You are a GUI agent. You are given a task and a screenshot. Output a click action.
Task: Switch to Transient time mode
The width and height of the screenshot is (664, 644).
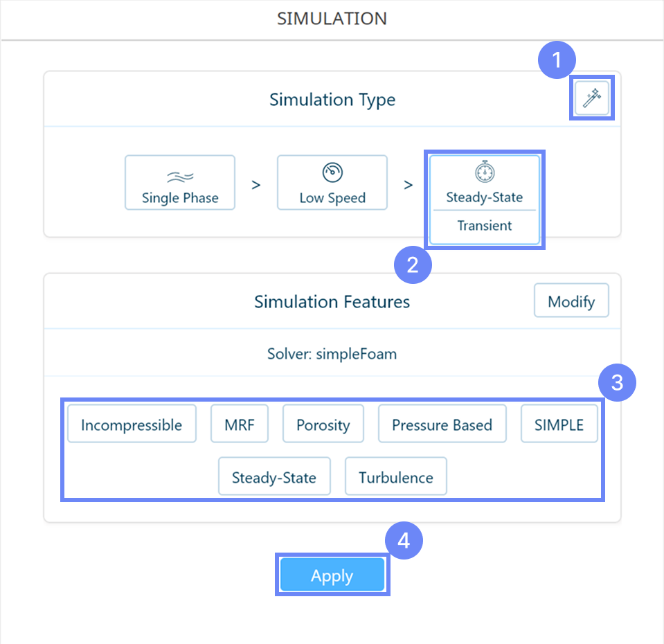(485, 226)
